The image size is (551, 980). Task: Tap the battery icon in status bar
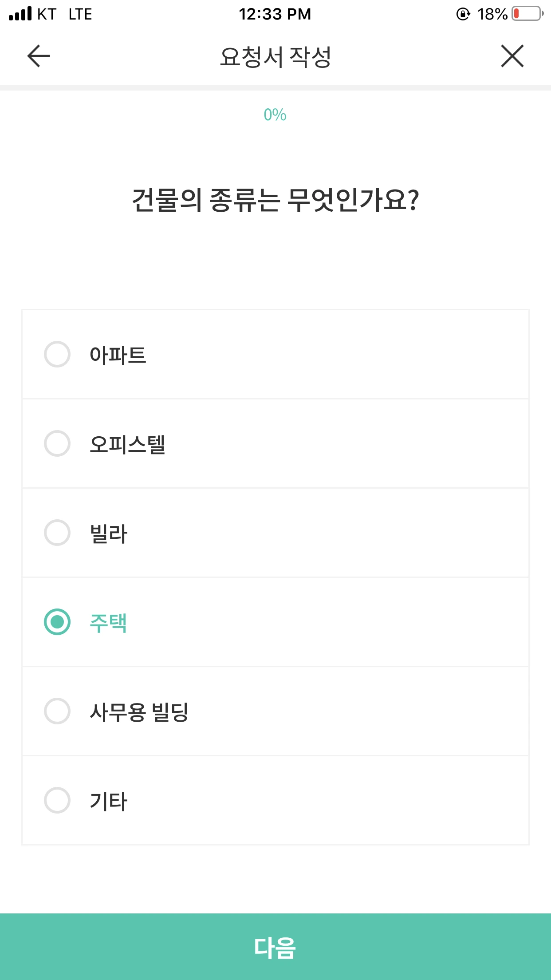click(x=527, y=14)
